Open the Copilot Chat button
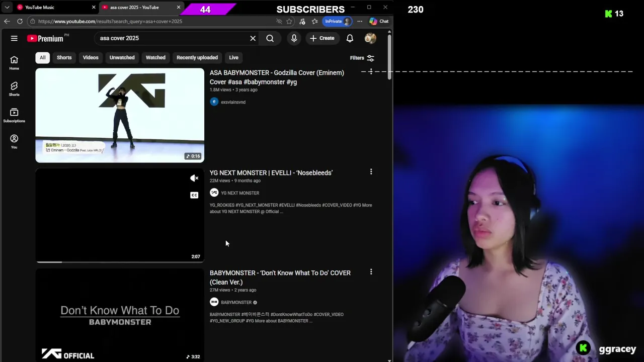Image resolution: width=644 pixels, height=362 pixels. 379,21
